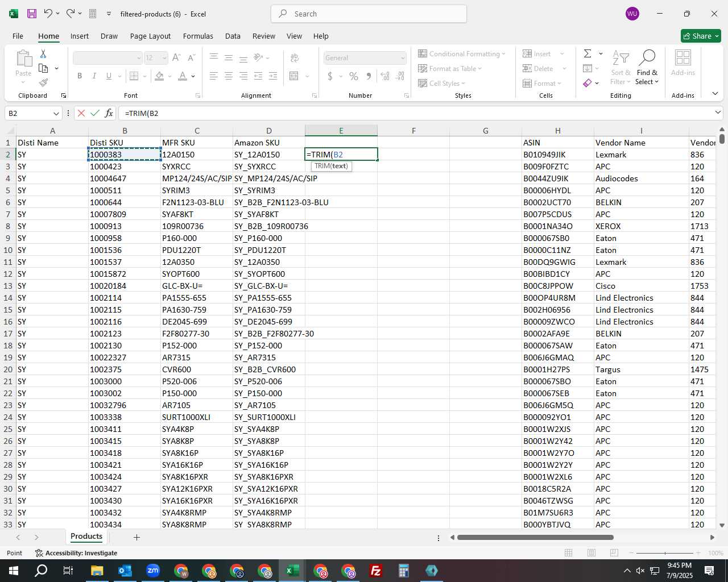
Task: Click the Search box in title bar
Action: tap(369, 14)
